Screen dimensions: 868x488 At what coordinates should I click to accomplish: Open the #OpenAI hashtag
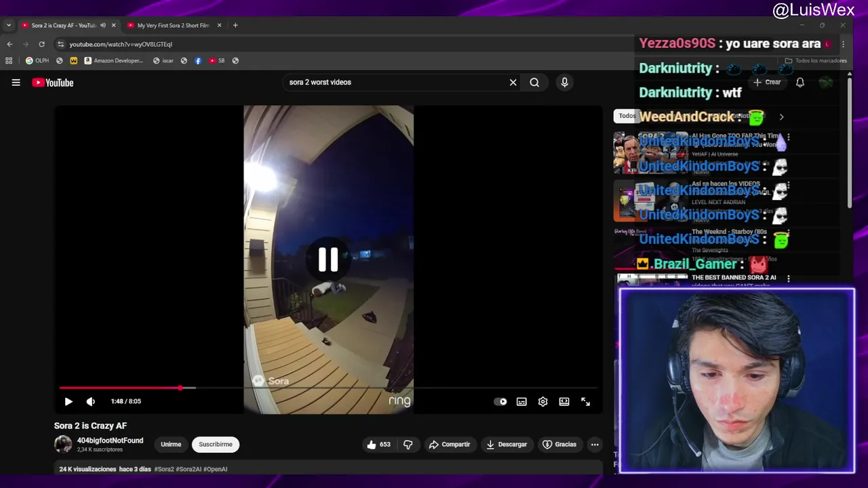tap(215, 469)
